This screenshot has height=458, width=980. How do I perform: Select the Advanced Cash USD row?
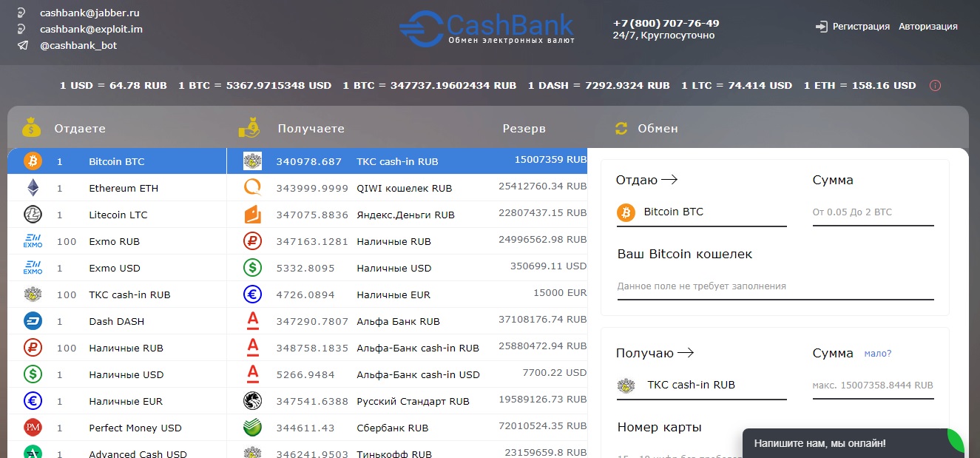117,450
